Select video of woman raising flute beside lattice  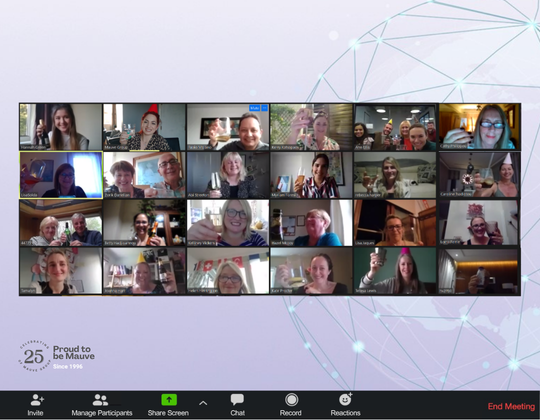coord(312,127)
